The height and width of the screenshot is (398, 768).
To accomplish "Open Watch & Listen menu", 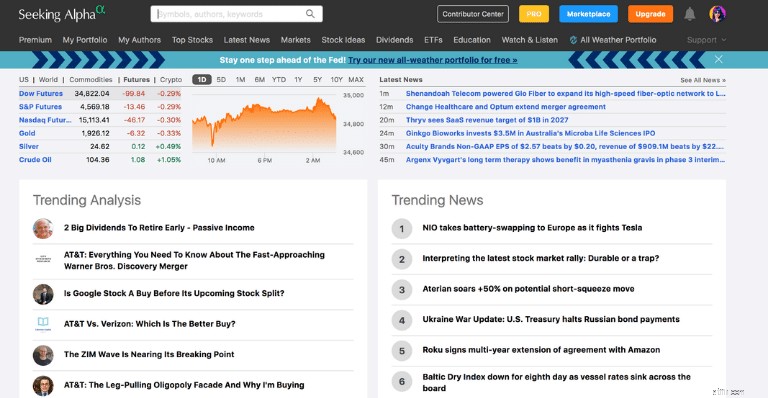I will tap(529, 40).
